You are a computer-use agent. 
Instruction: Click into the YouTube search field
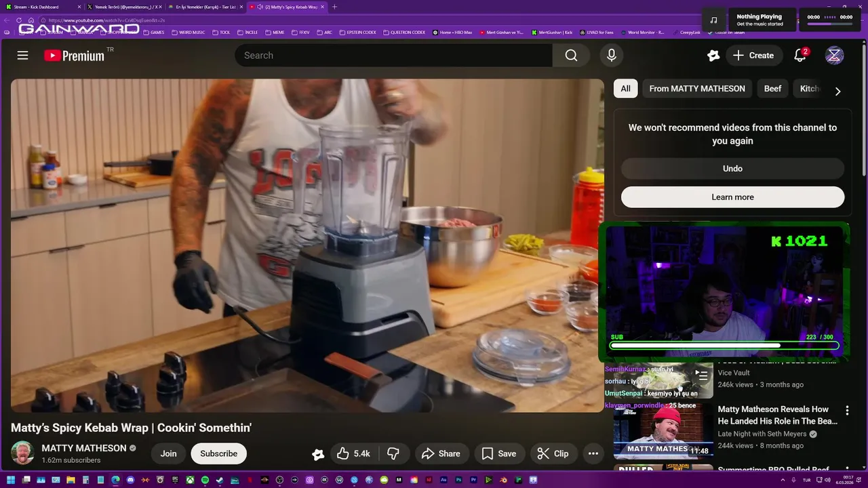[x=393, y=56]
